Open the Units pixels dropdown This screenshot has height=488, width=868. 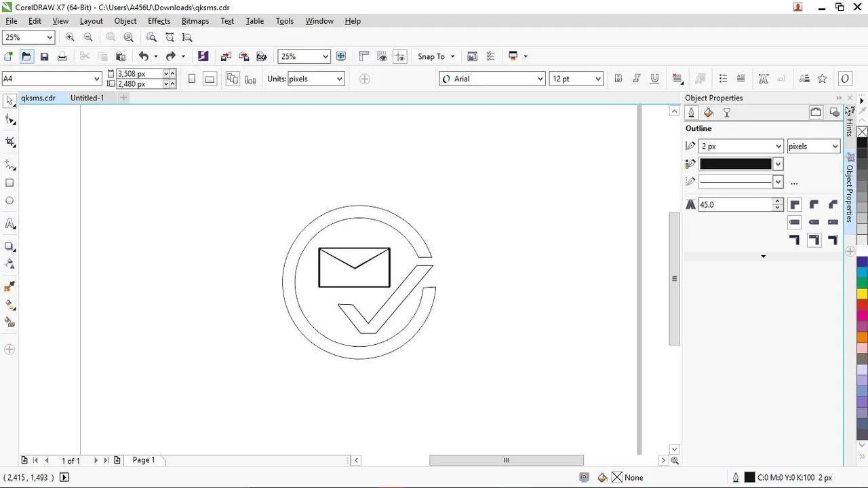coord(339,79)
